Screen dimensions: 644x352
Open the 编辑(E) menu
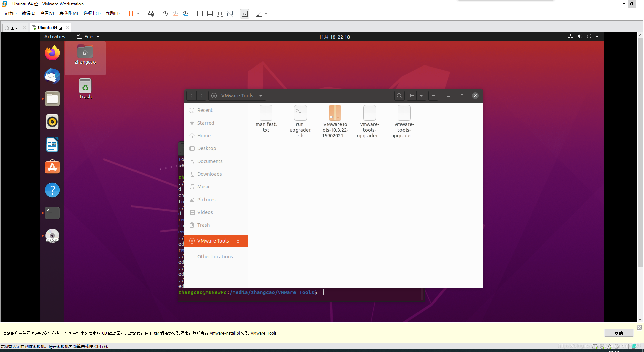[29, 13]
